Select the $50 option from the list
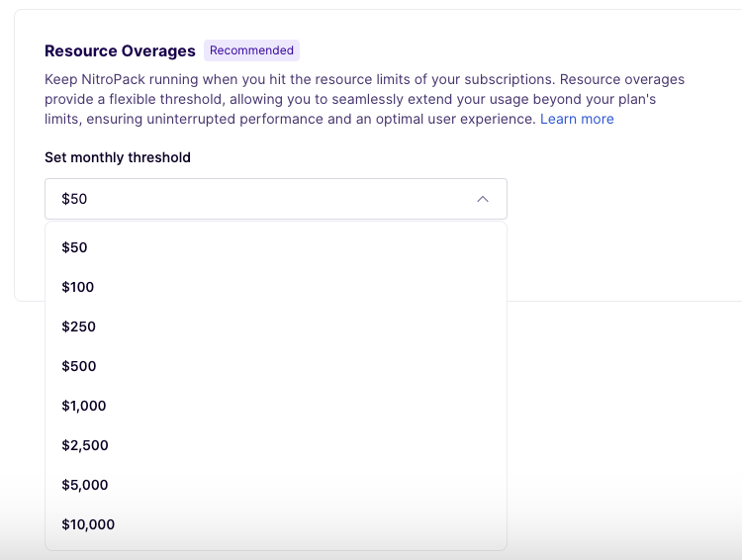 [75, 247]
